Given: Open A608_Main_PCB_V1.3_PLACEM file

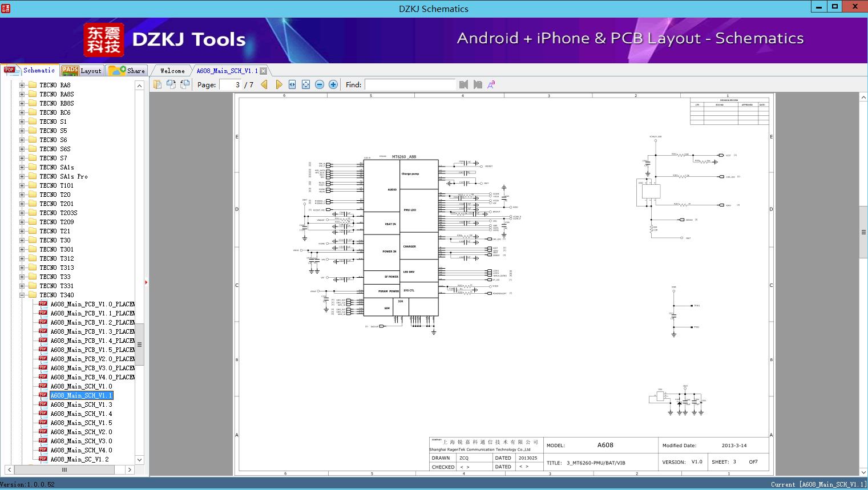Looking at the screenshot, I should point(92,331).
